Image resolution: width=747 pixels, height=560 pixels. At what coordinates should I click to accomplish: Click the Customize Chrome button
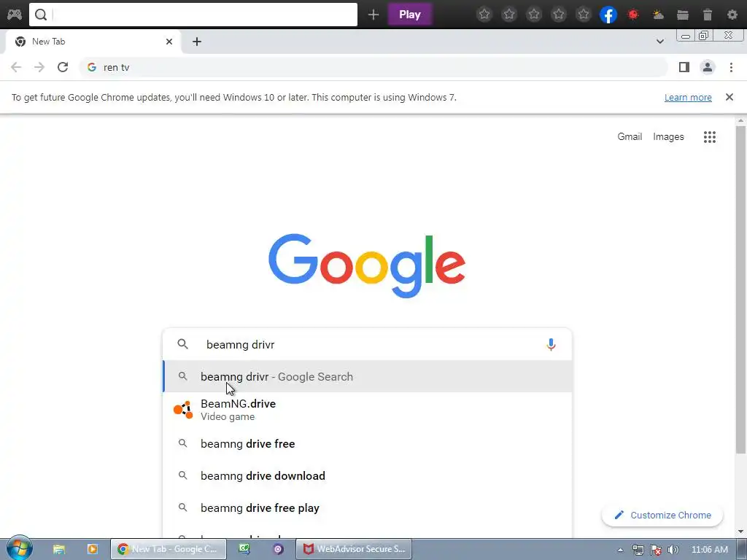tap(662, 515)
